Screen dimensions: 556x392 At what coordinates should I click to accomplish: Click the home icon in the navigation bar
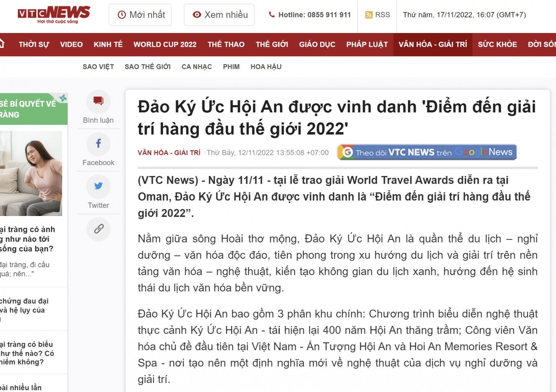(x=1, y=44)
